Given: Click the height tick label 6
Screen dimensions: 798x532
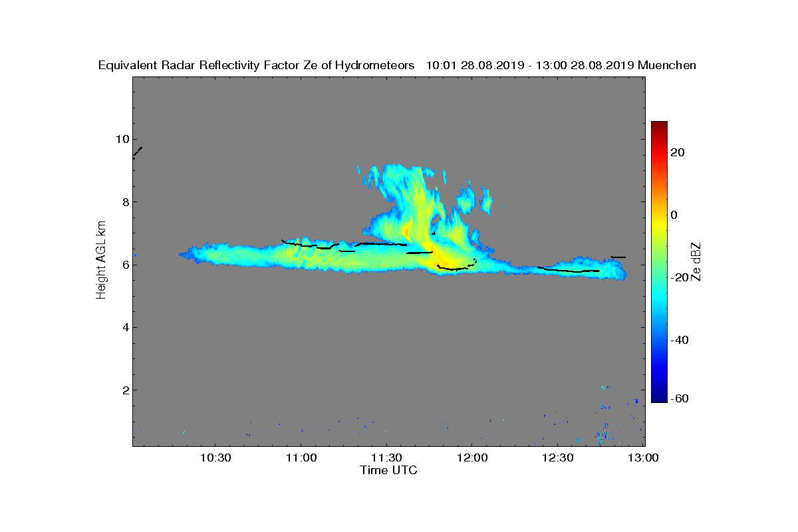Looking at the screenshot, I should (124, 265).
